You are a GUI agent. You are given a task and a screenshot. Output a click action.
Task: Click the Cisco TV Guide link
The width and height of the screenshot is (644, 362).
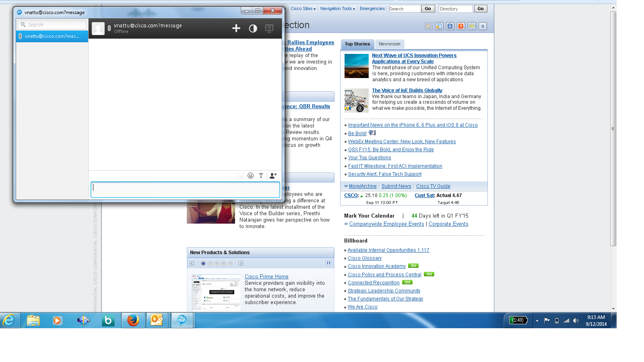(433, 186)
